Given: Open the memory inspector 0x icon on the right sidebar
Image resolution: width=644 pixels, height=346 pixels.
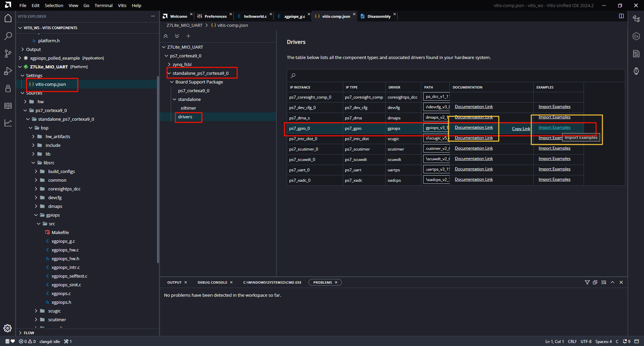Looking at the screenshot, I should (x=636, y=36).
